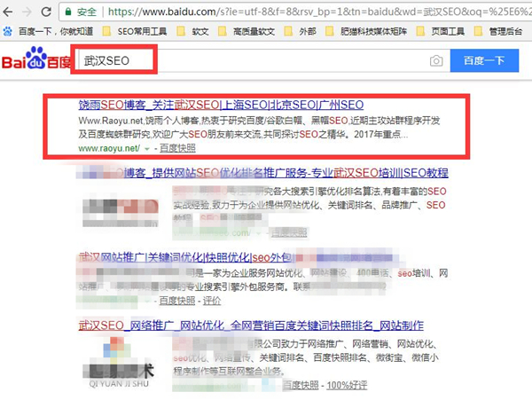Open 外部 bookmark folder
Image resolution: width=532 pixels, height=400 pixels.
301,32
